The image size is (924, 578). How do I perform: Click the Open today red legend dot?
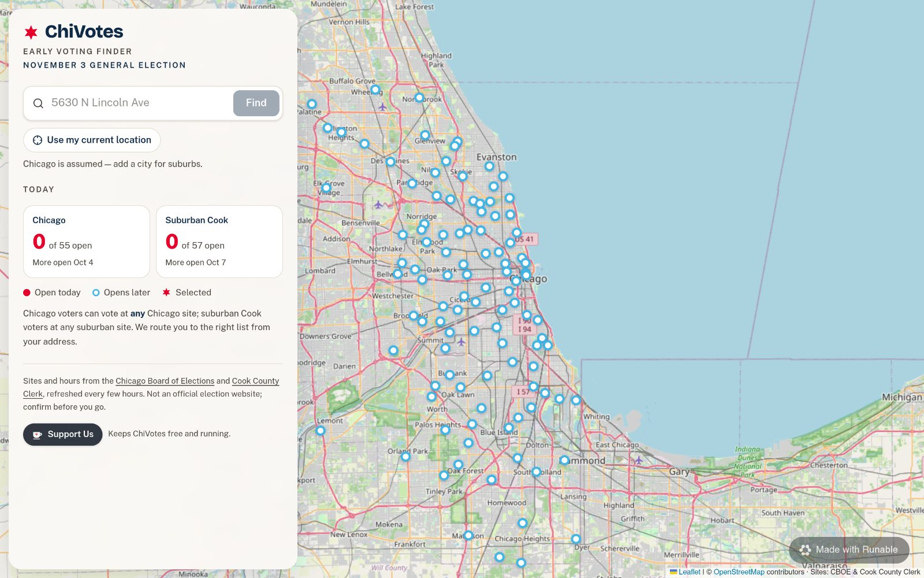[x=27, y=292]
